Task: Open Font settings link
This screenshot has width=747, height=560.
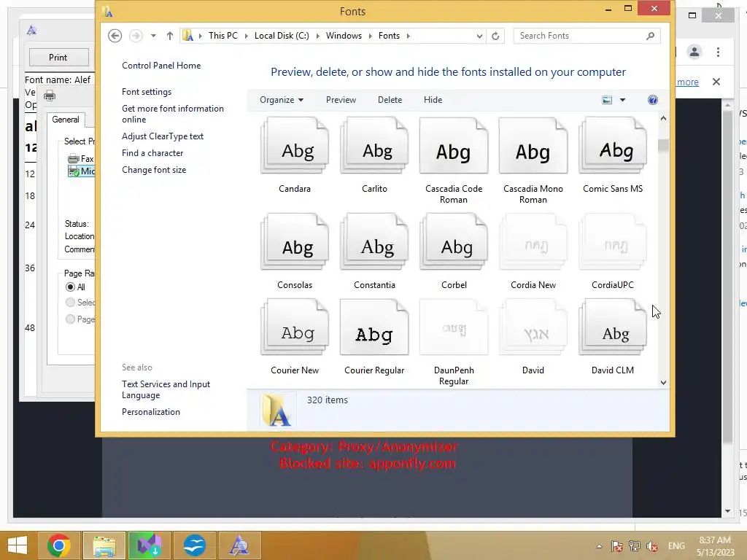Action: click(146, 92)
